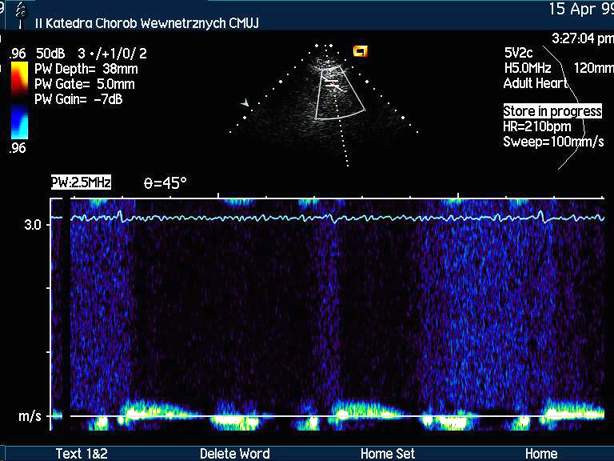Click the PW Gain= -7dB readout
Viewport: 614px width, 461px height.
(78, 99)
